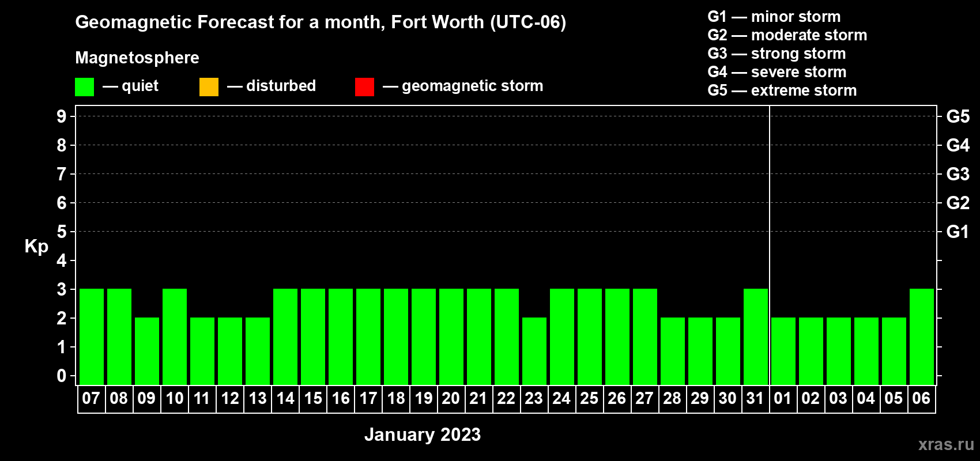980x461 pixels.
Task: Click the 'Magnetosphere' heading
Action: click(x=137, y=58)
